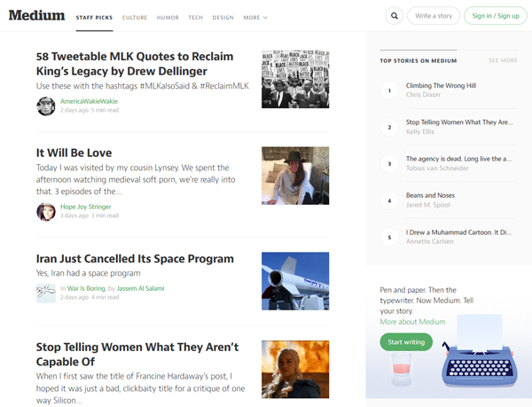Viewport: 532px width, 407px height.
Task: Open the Iran Space Program rocket thumbnail
Action: point(295,281)
